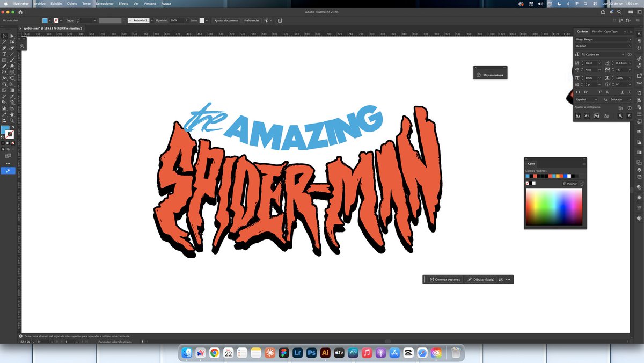
Task: Open the Character panel menu icon
Action: (x=631, y=32)
